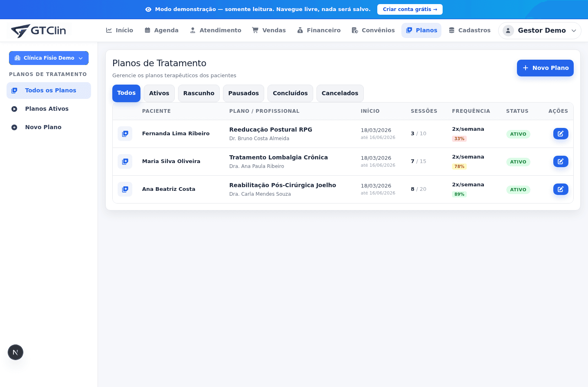Click the blue Novo Plano button
The image size is (588, 387).
click(545, 68)
